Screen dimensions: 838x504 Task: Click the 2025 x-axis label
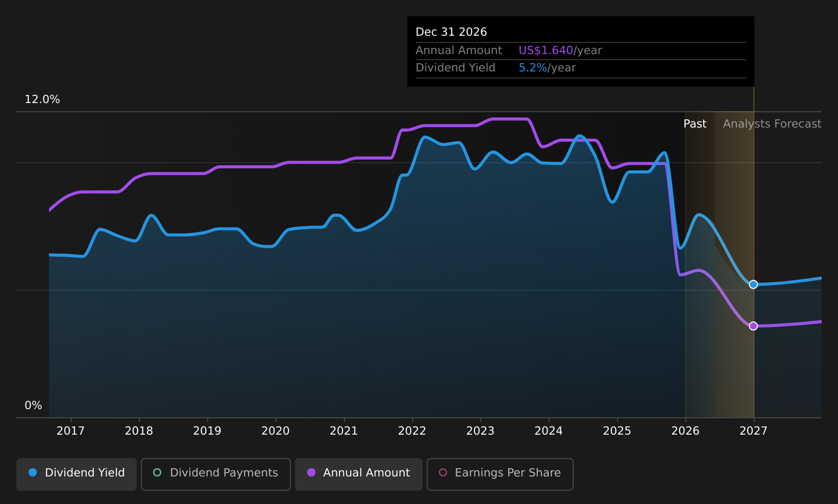[x=617, y=431]
